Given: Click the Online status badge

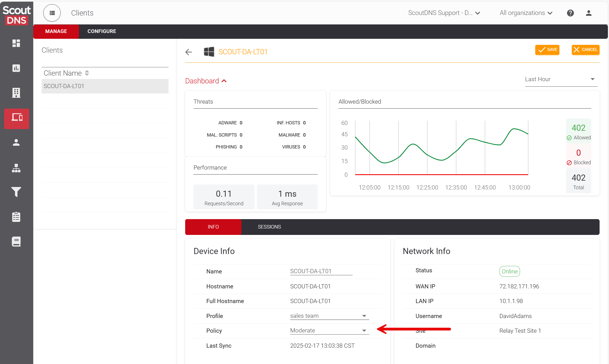Looking at the screenshot, I should [x=509, y=271].
